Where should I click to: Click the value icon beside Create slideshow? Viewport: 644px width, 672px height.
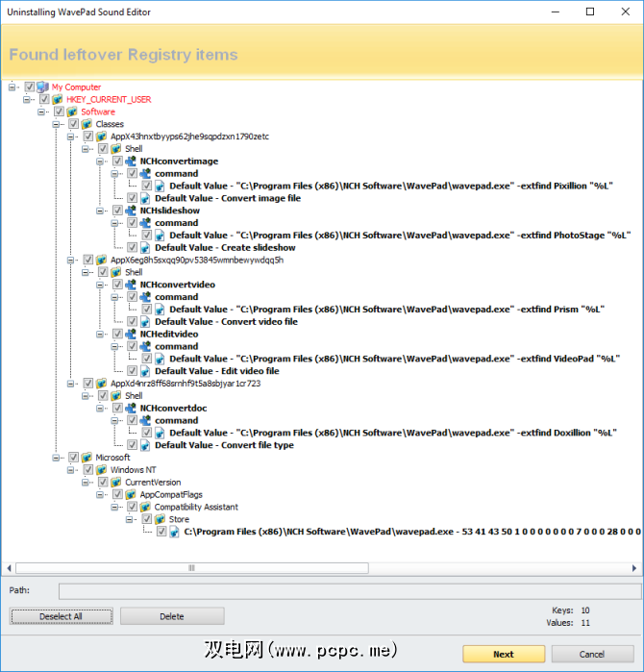click(x=145, y=248)
